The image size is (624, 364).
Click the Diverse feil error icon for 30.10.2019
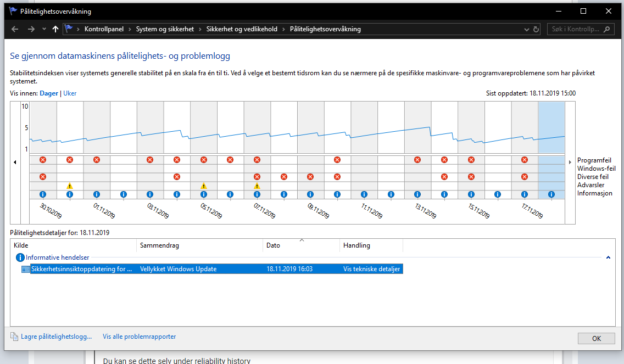(43, 177)
